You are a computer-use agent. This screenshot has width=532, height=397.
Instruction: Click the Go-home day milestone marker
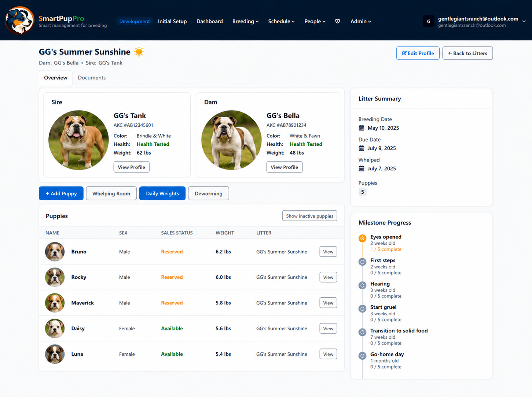tap(362, 356)
